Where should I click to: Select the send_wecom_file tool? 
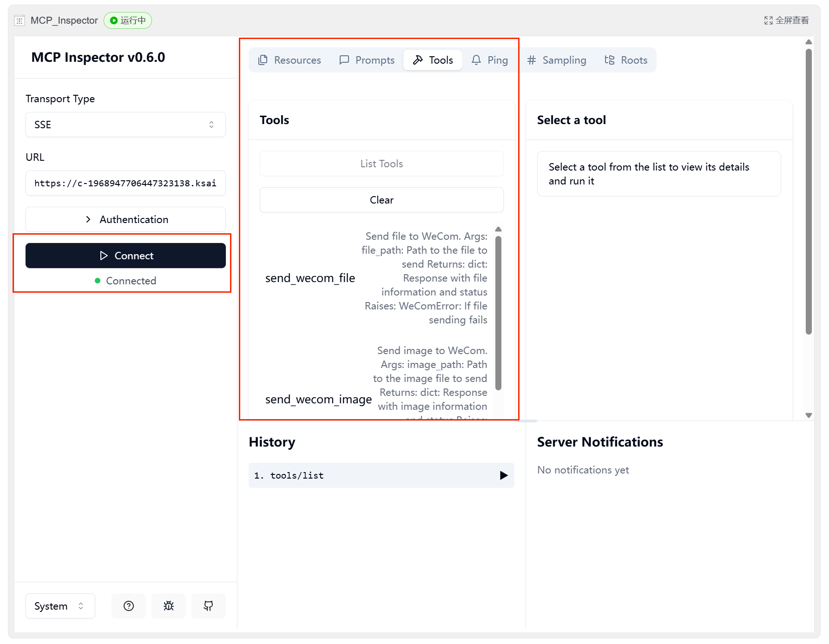coord(310,278)
